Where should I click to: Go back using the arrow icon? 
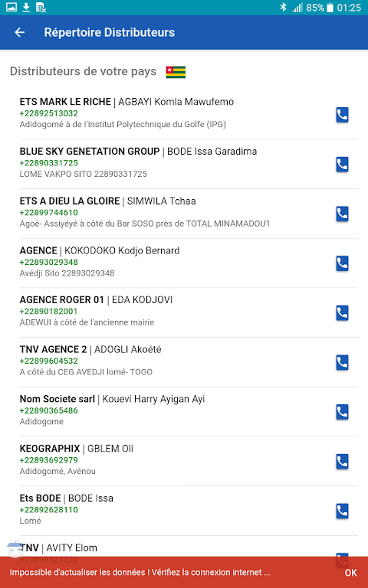[20, 32]
